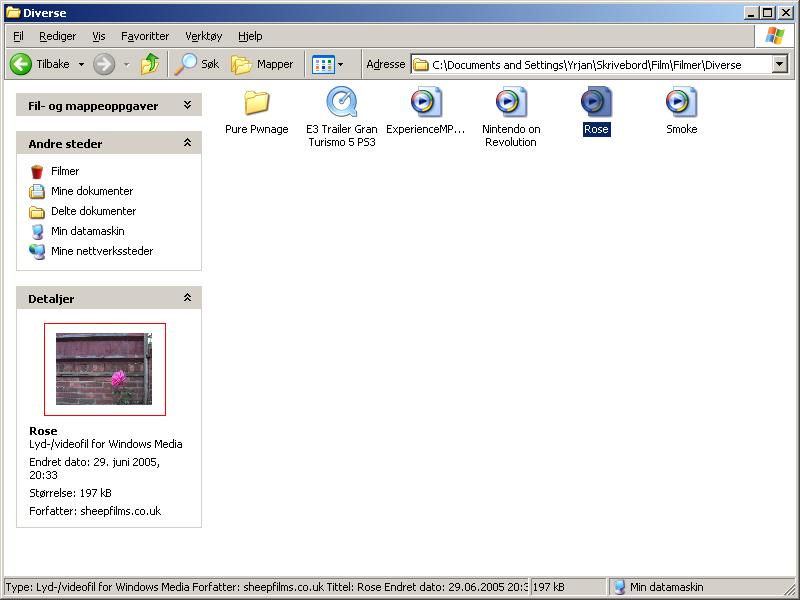Viewport: 800px width, 600px height.
Task: Click the Smoke file name label
Action: tap(682, 129)
